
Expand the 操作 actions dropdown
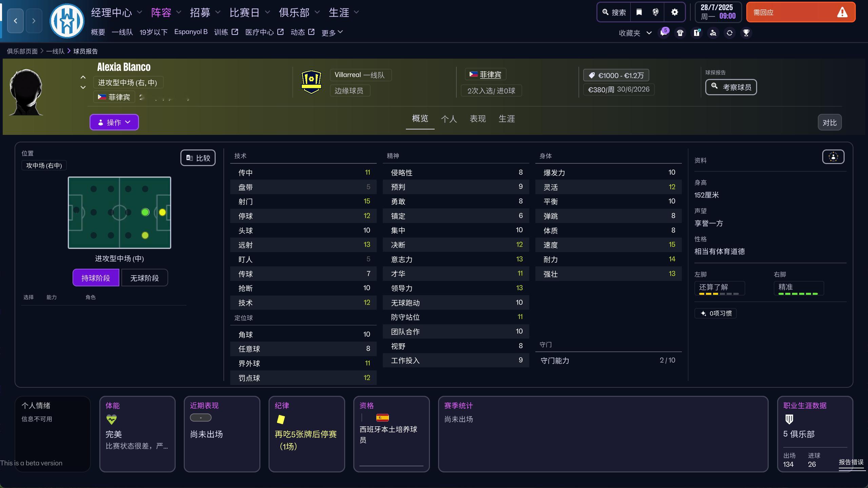click(x=114, y=122)
